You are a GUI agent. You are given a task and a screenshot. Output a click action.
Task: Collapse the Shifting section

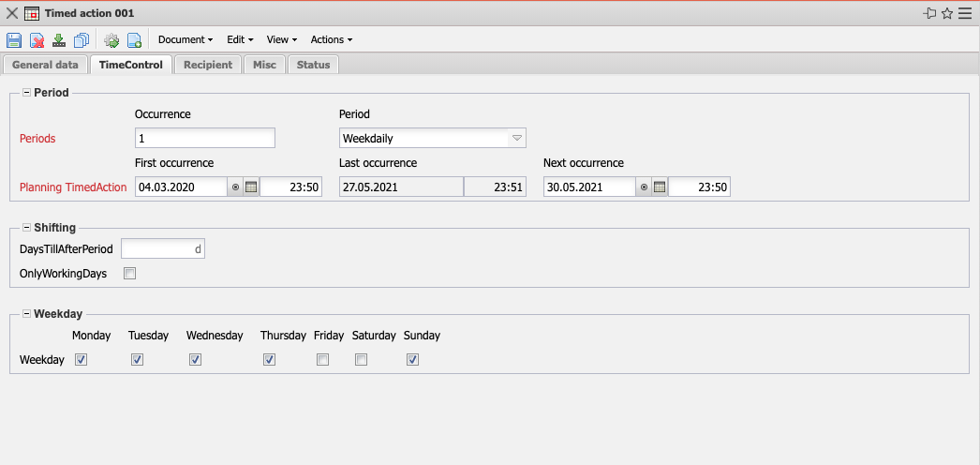(27, 228)
